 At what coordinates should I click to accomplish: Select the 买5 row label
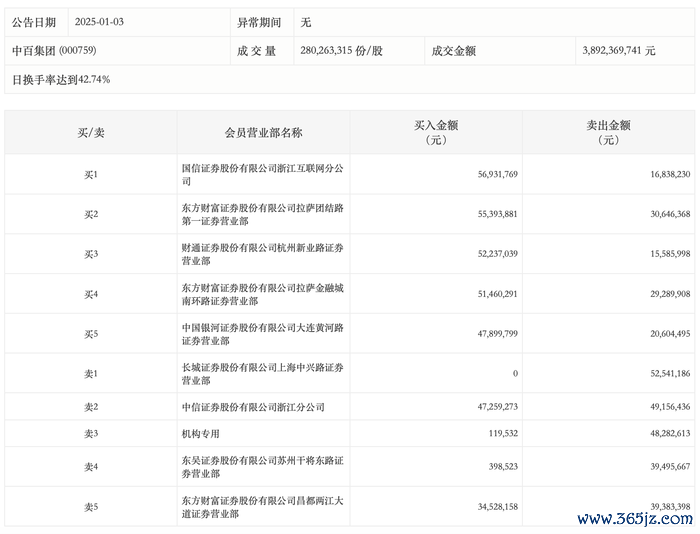coord(91,334)
